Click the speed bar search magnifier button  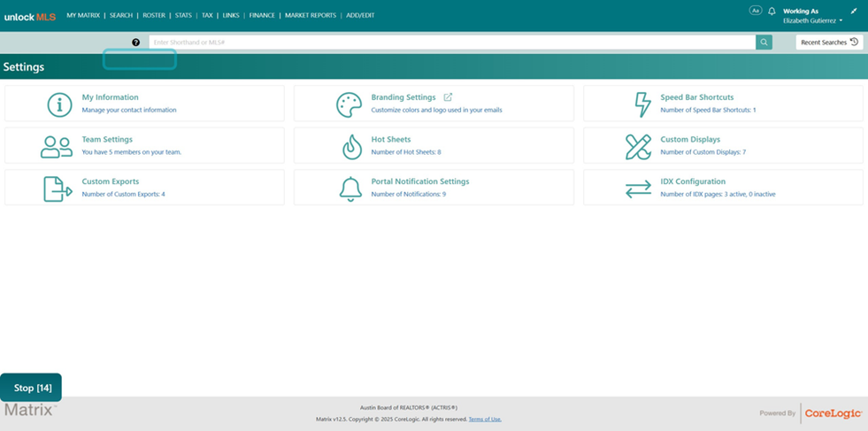[764, 42]
